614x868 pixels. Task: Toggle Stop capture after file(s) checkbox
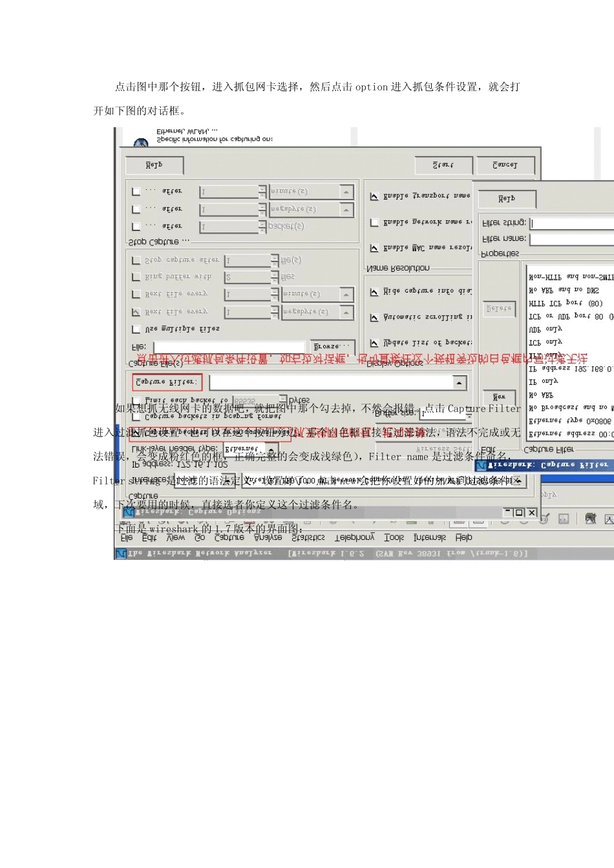(136, 260)
